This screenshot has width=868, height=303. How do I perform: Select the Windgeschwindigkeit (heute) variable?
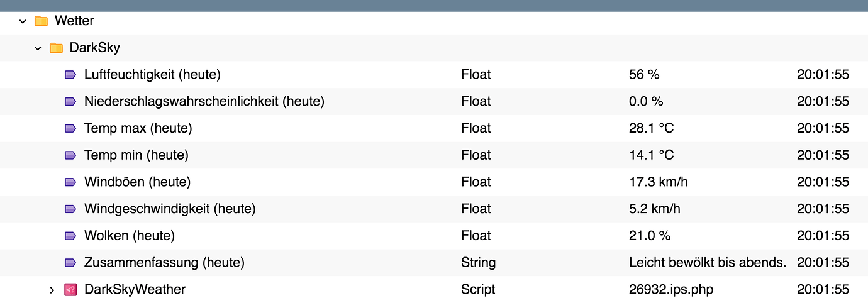[x=170, y=209]
